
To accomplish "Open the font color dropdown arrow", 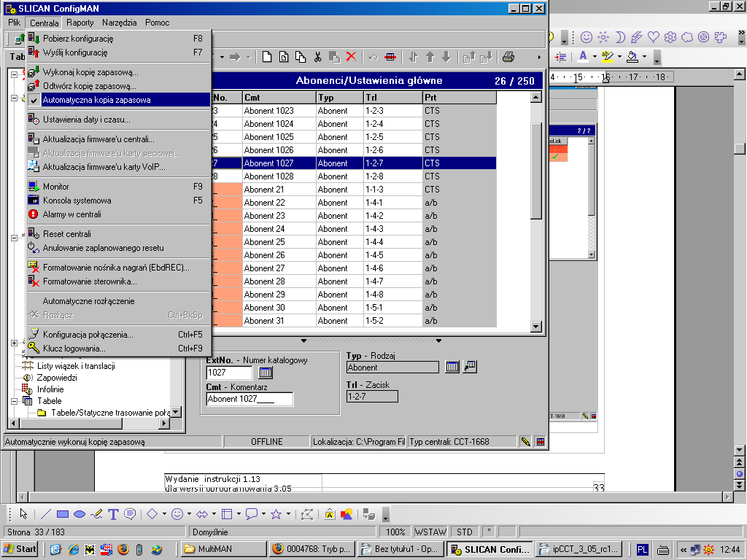I will (x=595, y=57).
